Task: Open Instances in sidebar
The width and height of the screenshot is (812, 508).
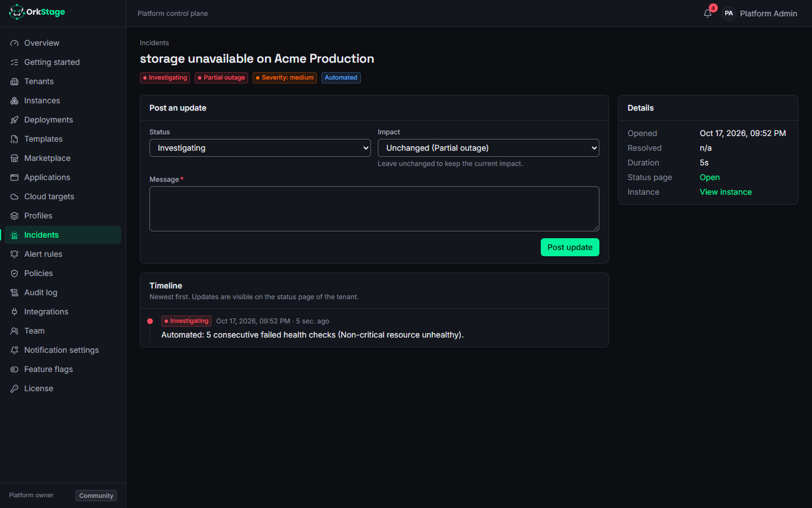Action: [63, 100]
